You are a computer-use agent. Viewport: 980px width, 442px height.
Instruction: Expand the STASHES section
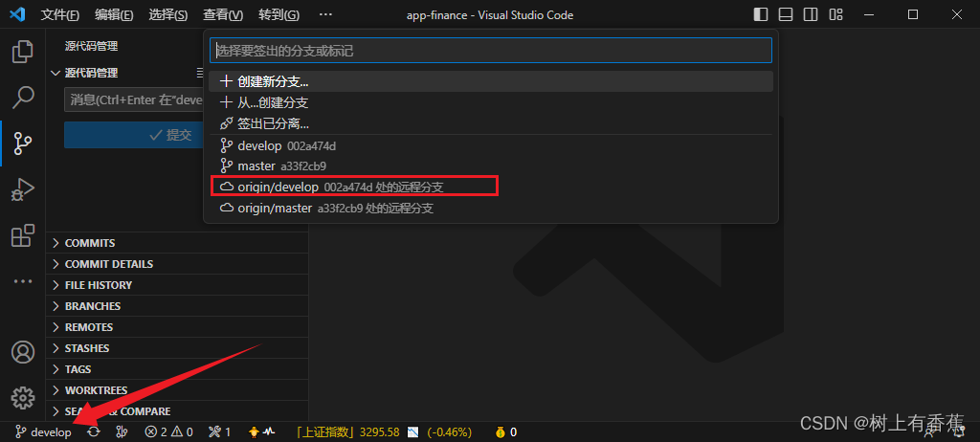[177, 348]
